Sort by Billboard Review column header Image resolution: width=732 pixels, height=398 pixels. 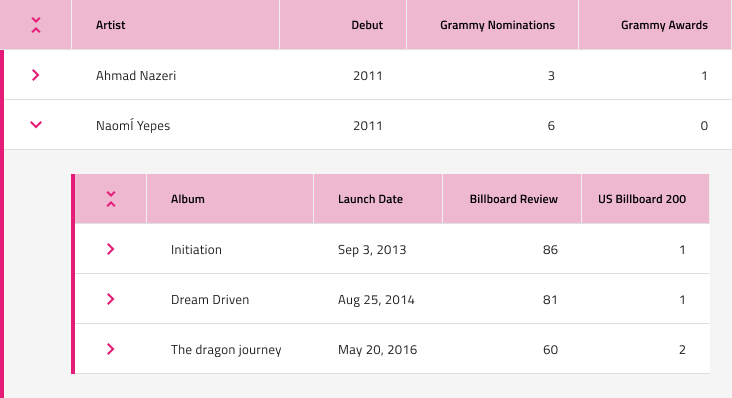click(512, 199)
